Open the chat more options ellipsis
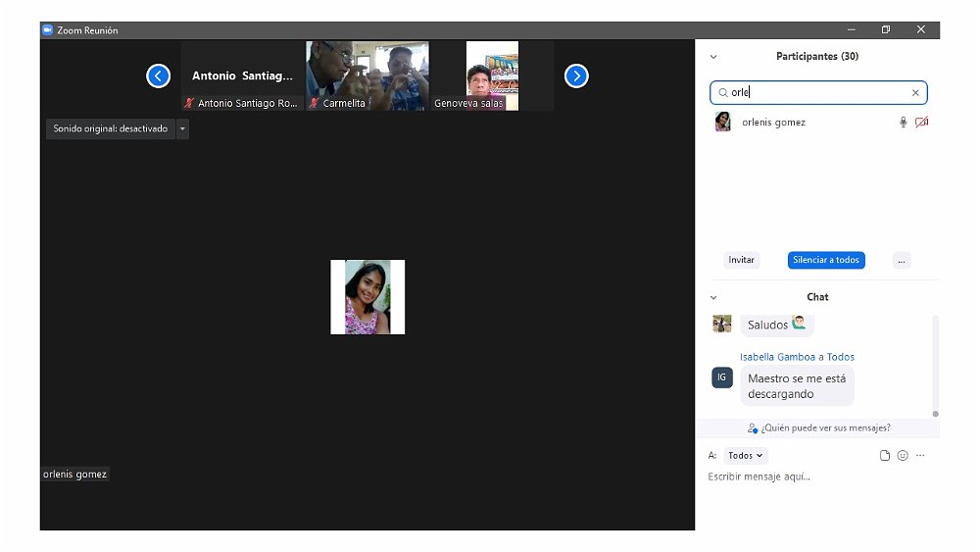This screenshot has width=980, height=552. click(920, 455)
